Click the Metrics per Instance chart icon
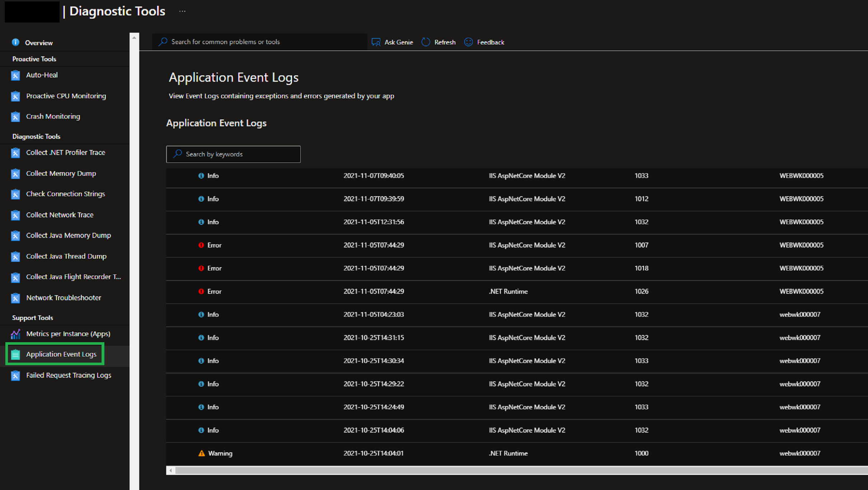 pyautogui.click(x=15, y=334)
